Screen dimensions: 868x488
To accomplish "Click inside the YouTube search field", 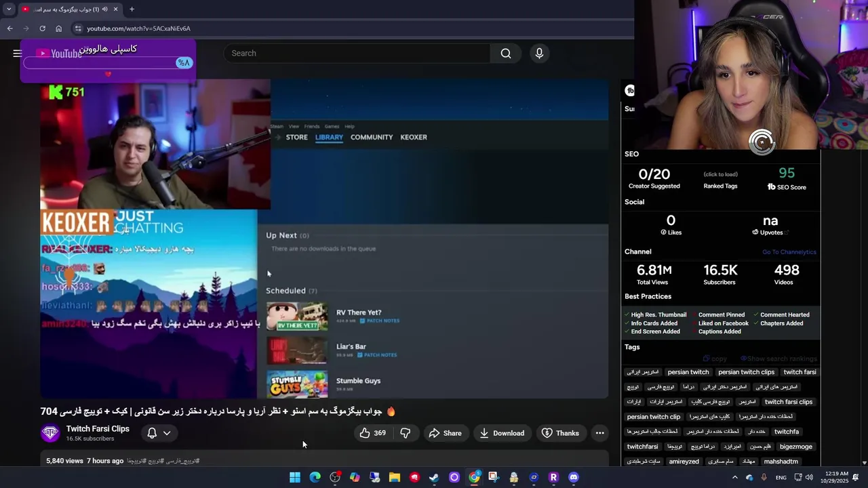I will [357, 54].
